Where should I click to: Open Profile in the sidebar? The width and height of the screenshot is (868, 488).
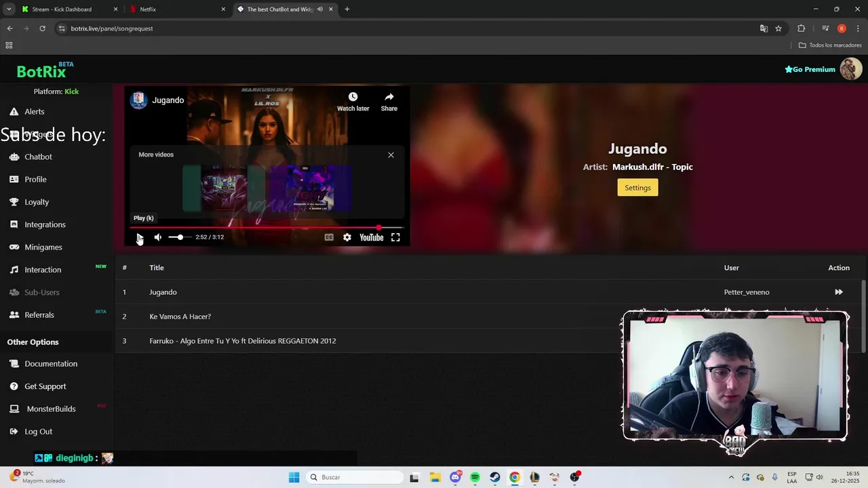(x=35, y=180)
